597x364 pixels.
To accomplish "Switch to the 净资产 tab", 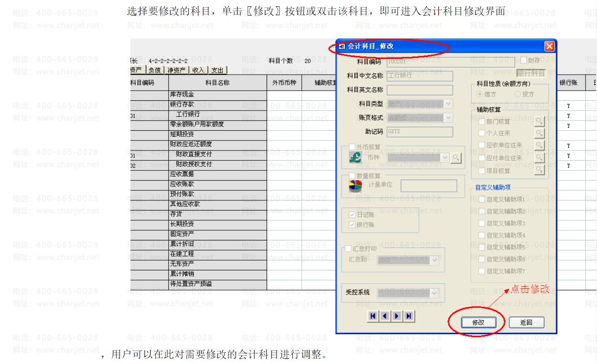I will click(x=177, y=70).
